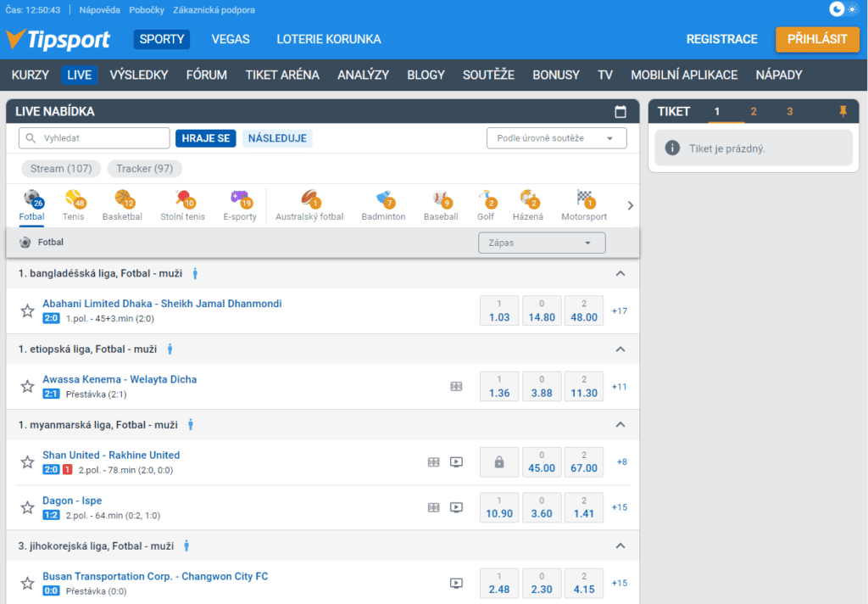Select the Australský fotbal icon
Image resolution: width=868 pixels, height=604 pixels.
click(x=309, y=205)
